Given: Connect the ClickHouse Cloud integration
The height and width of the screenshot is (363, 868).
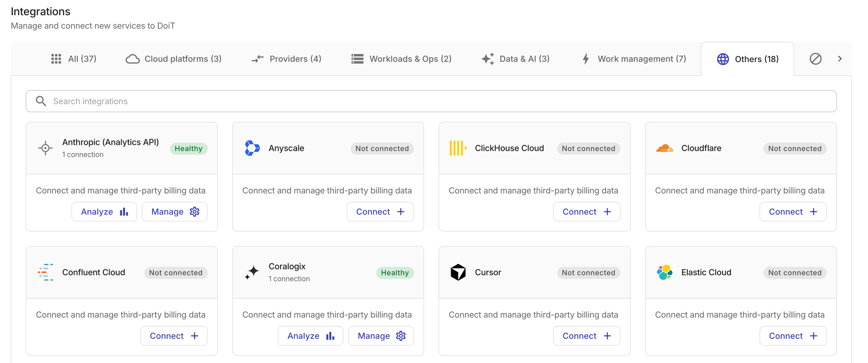Looking at the screenshot, I should click(587, 212).
